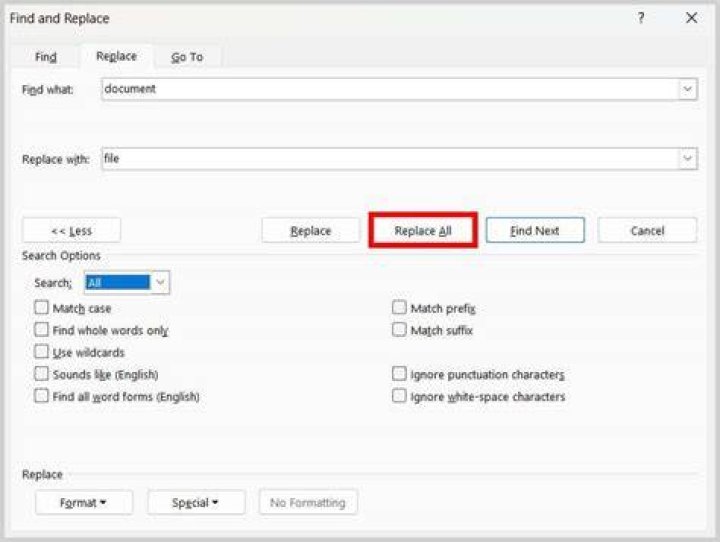The height and width of the screenshot is (542, 720).
Task: Cancel the Find and Replace dialog
Action: pos(647,231)
